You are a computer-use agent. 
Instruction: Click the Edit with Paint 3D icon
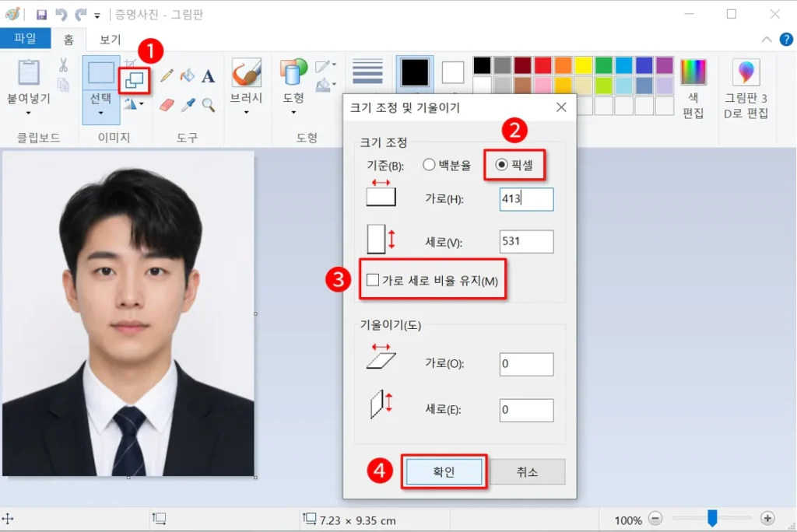pyautogui.click(x=746, y=72)
